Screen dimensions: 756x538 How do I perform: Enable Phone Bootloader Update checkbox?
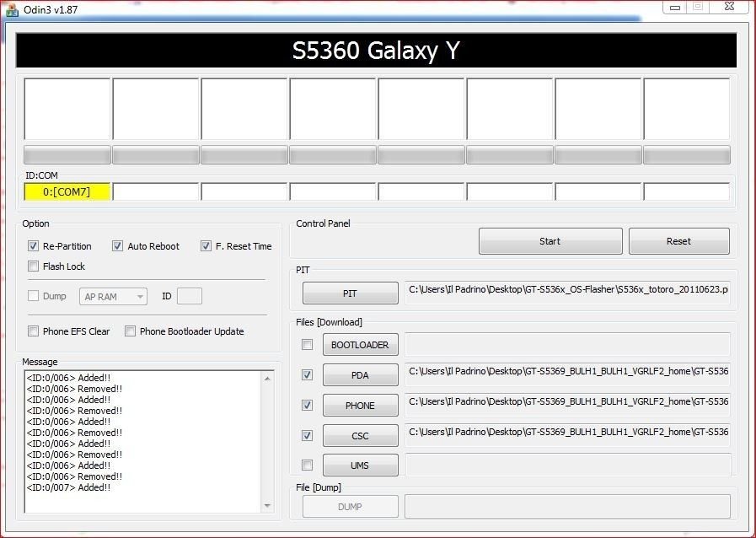130,331
